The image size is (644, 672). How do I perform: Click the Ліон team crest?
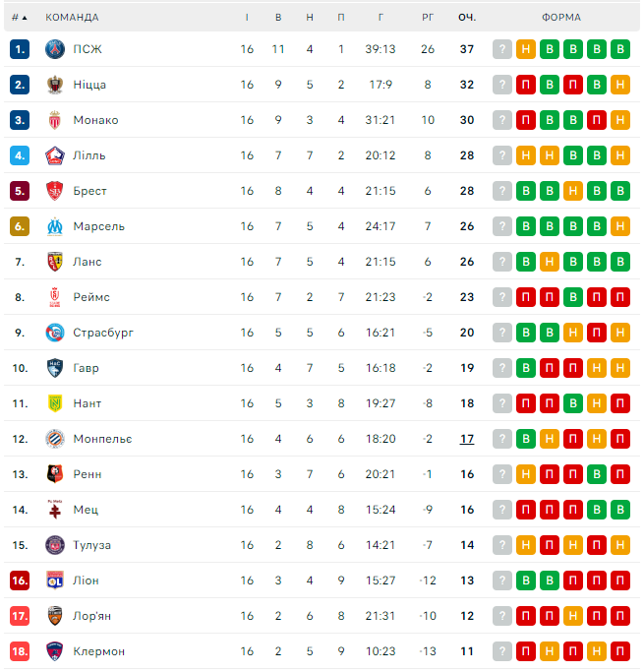55,580
